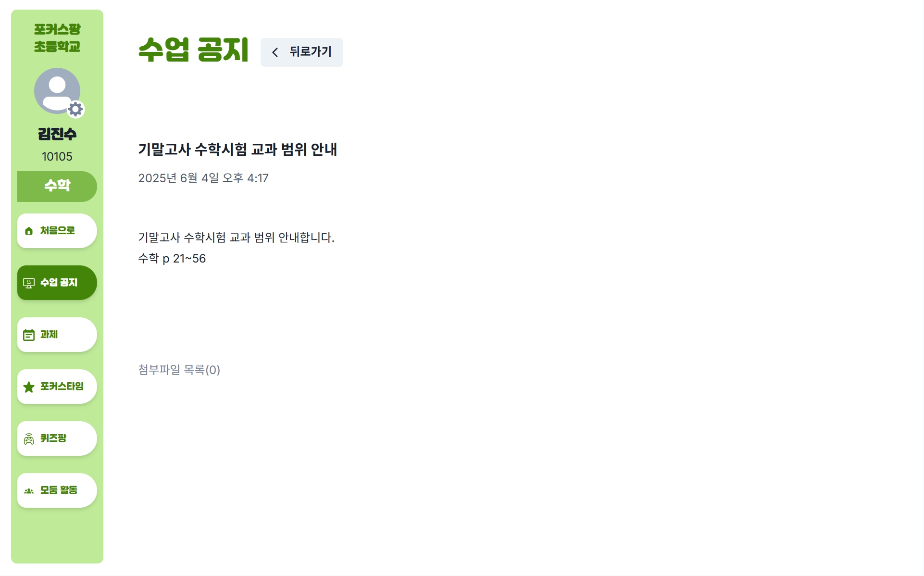924x576 pixels.
Task: Select the 수학 subject tab
Action: pyautogui.click(x=57, y=186)
